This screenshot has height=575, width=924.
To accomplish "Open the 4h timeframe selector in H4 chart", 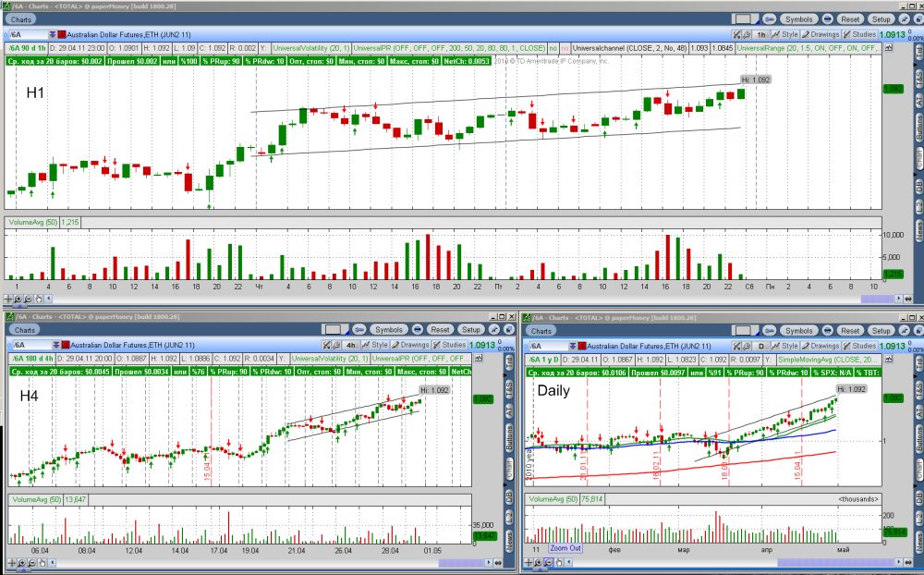I will (x=351, y=345).
